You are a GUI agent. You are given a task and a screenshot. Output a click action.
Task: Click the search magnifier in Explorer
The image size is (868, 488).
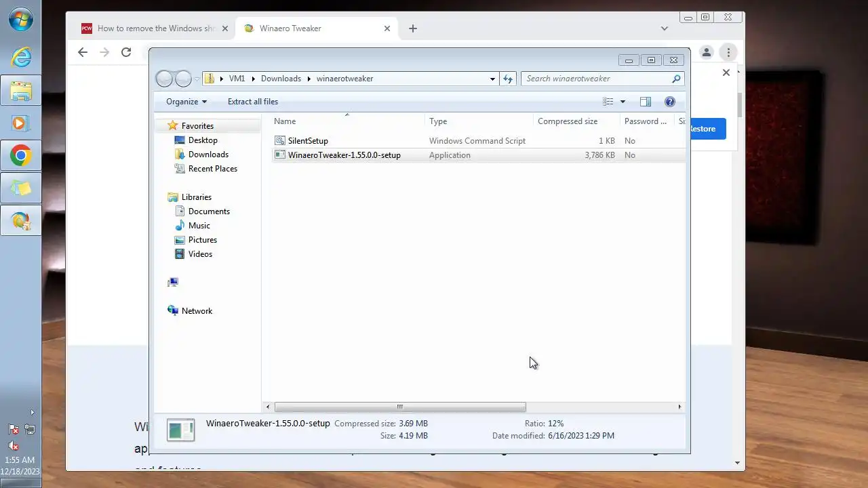pyautogui.click(x=676, y=79)
